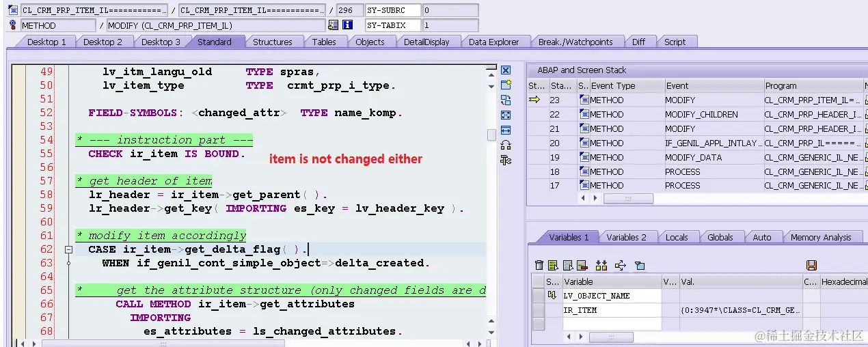The image size is (868, 347).
Task: Click the headset services icon beside the editor
Action: click(506, 145)
